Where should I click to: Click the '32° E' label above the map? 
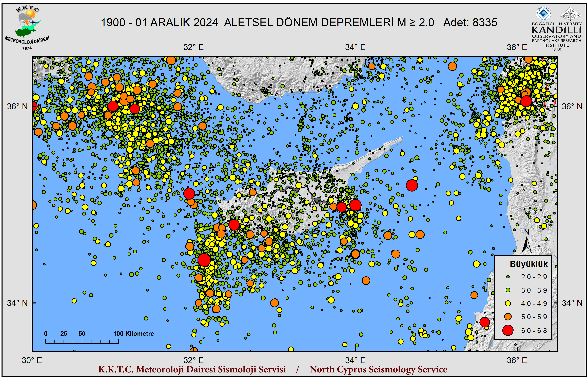[193, 47]
